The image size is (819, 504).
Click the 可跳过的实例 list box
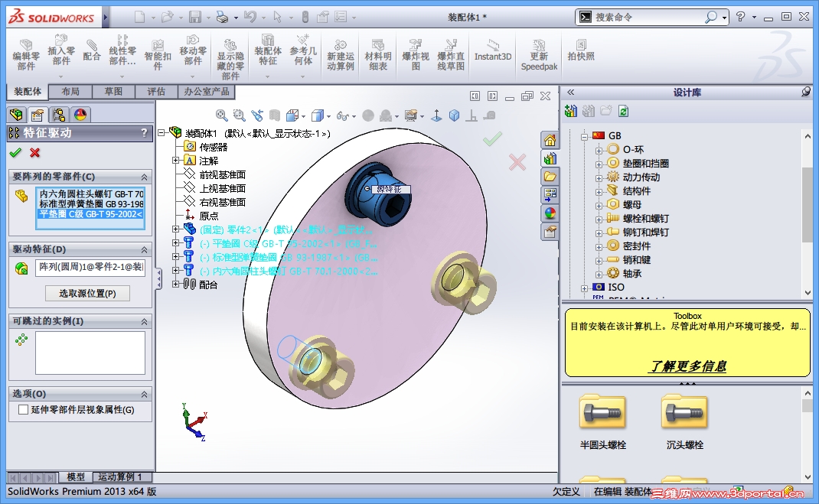pyautogui.click(x=90, y=353)
